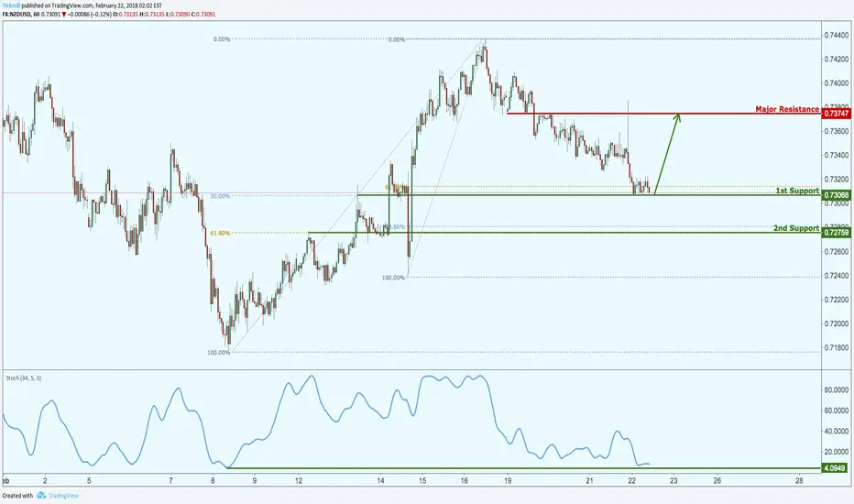Click the 4.0949 stochastic level tag

pos(835,468)
